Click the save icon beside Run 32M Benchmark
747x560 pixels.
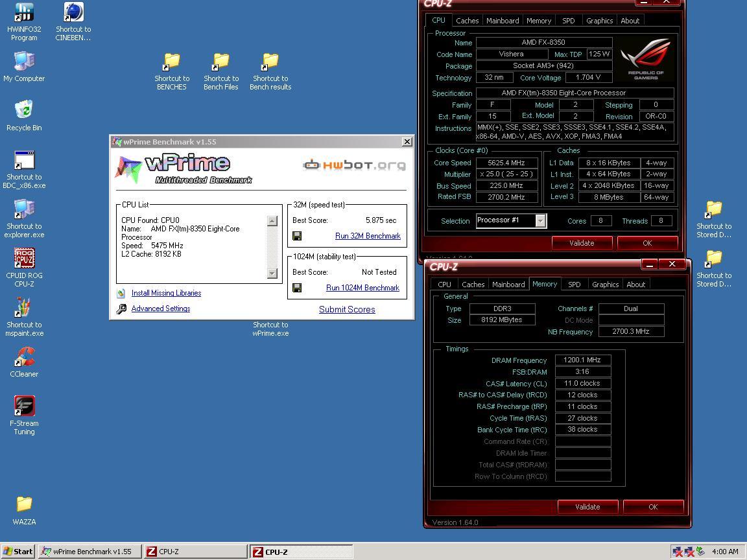click(297, 236)
